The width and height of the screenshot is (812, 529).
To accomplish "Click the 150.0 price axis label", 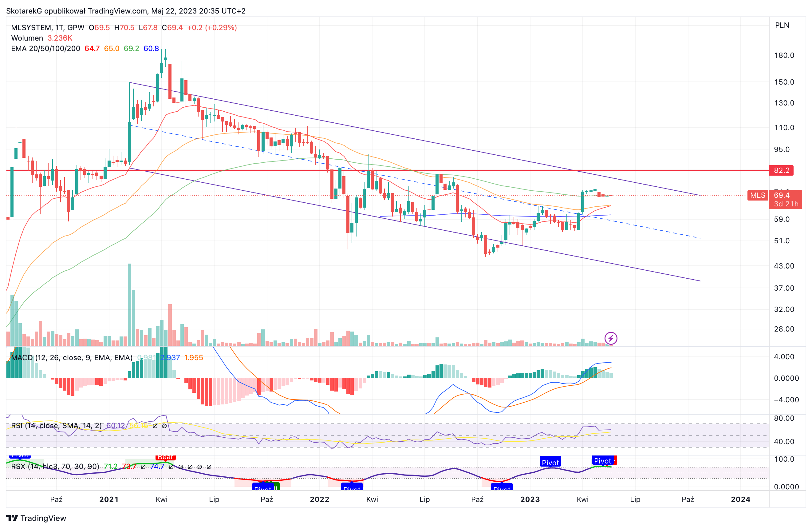I will 784,82.
